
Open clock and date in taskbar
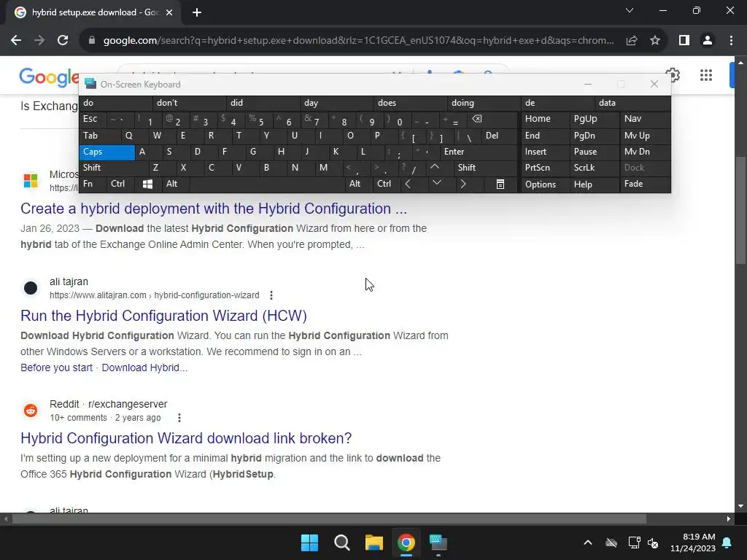click(693, 542)
